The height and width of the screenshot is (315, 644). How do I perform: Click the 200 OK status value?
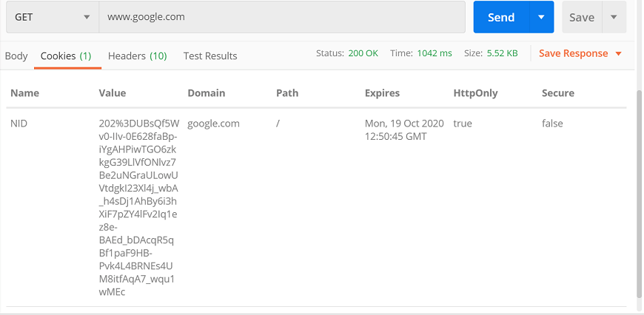pos(363,53)
